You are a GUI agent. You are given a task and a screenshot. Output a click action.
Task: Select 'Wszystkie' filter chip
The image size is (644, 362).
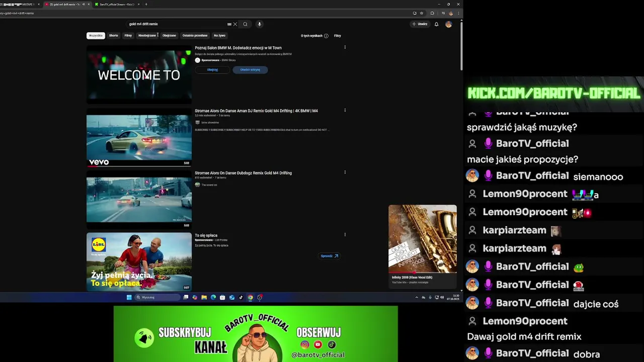tap(96, 36)
